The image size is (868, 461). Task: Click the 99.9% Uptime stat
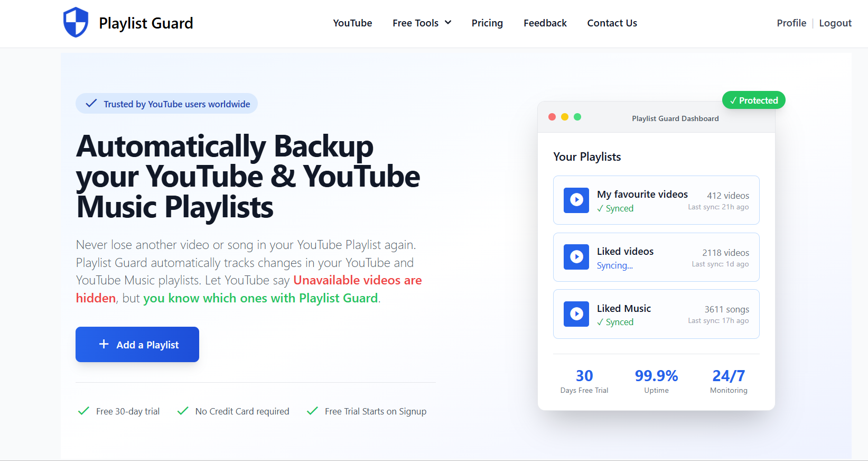(656, 381)
